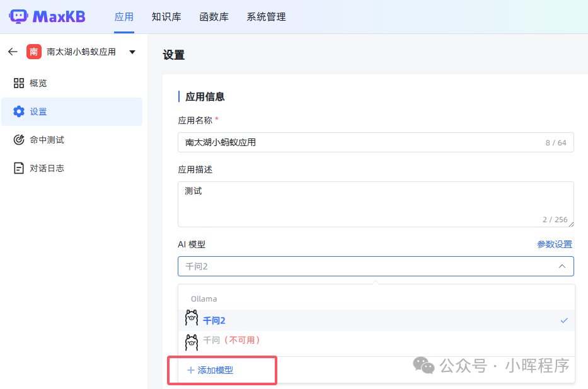The width and height of the screenshot is (588, 389).
Task: Click the 设置 page heading
Action: click(x=173, y=55)
